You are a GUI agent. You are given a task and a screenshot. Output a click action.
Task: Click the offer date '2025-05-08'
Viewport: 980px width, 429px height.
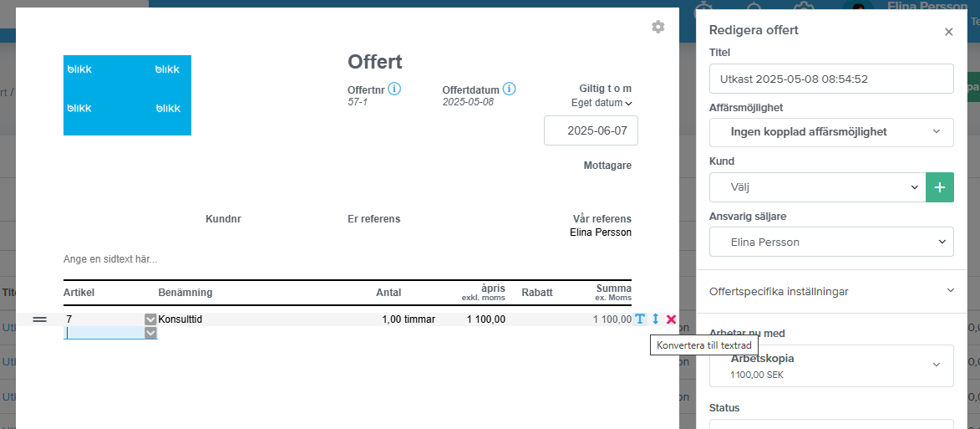coord(468,102)
